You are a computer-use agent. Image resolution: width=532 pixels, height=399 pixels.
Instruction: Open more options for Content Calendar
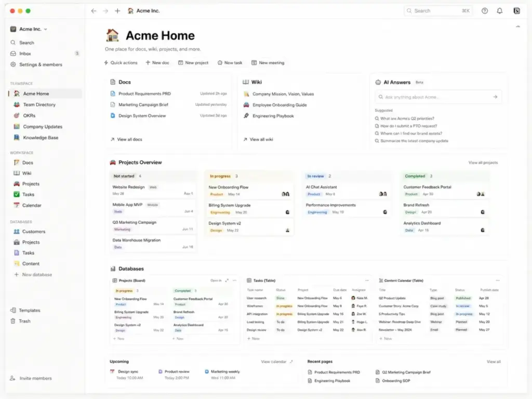tap(498, 281)
